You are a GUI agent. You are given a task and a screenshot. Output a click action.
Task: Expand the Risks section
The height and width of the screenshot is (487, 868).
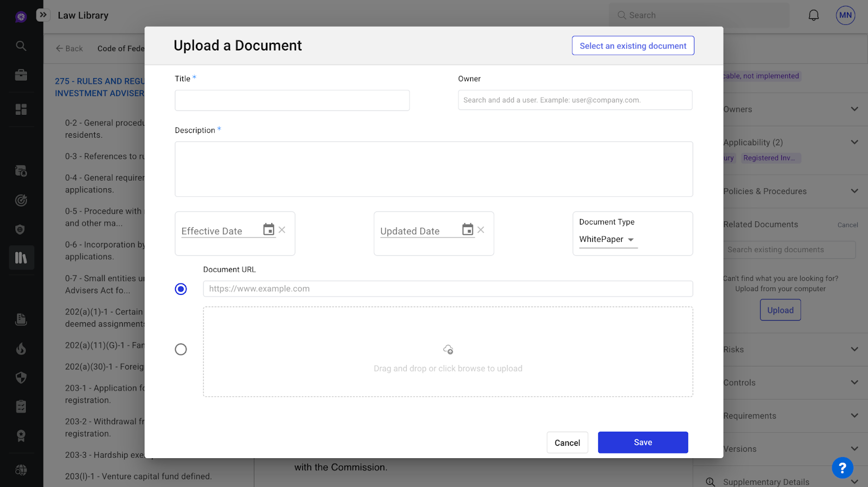click(x=854, y=349)
